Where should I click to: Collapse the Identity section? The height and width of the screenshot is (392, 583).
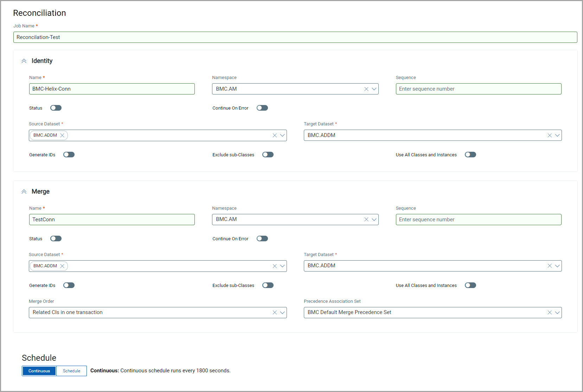click(24, 61)
